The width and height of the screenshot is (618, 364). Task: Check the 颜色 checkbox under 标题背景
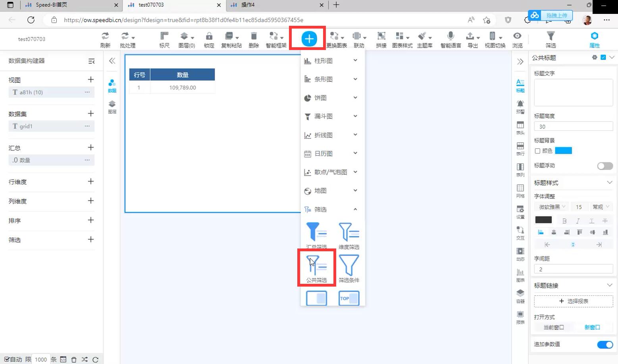(537, 151)
